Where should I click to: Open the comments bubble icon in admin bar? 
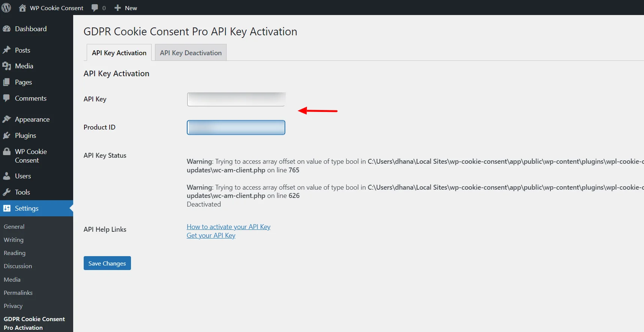95,8
